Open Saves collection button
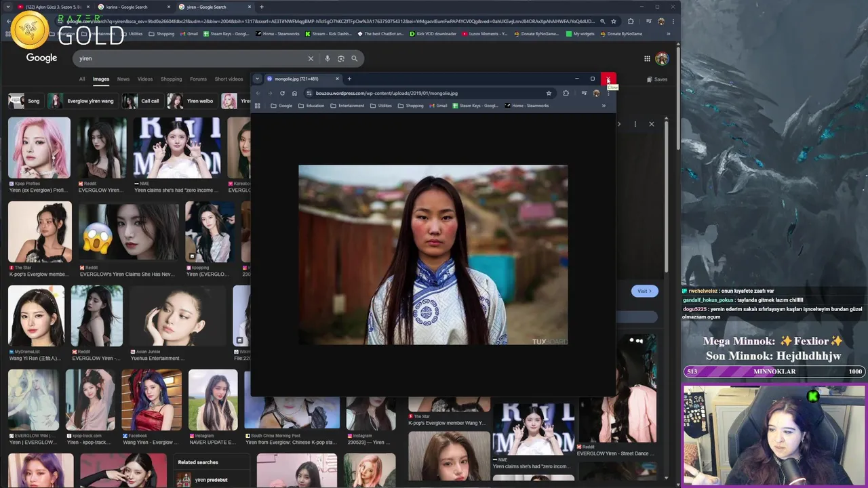The image size is (868, 488). [x=657, y=79]
